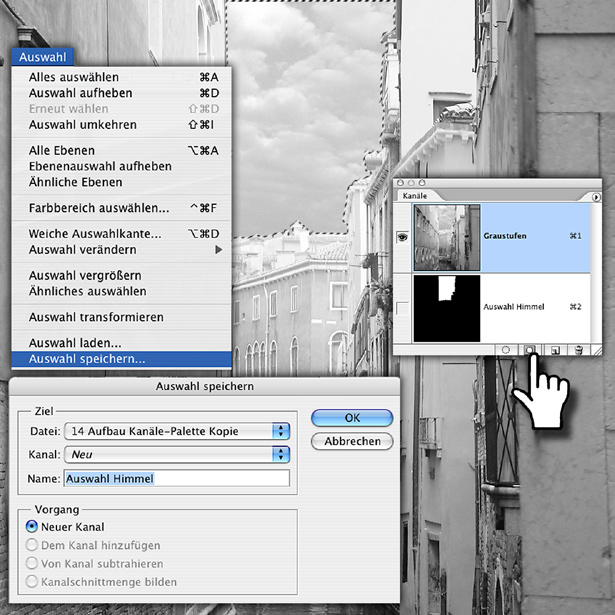The height and width of the screenshot is (615, 615).
Task: Open the Auswahl menu title
Action: pos(42,57)
